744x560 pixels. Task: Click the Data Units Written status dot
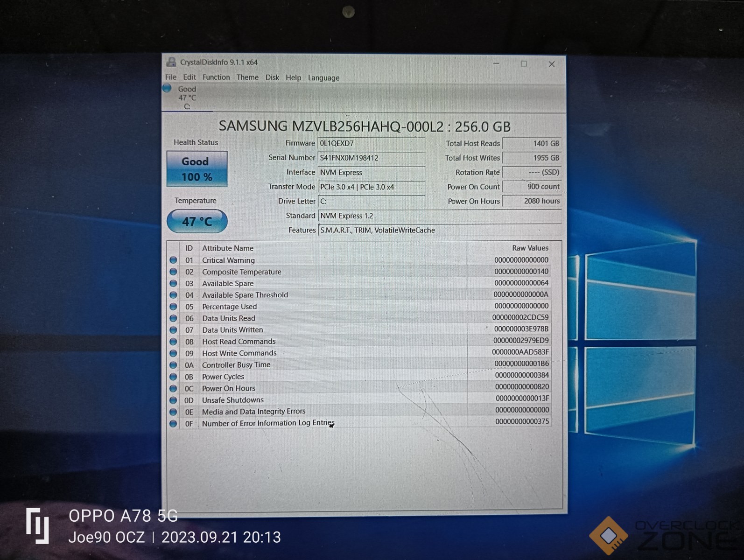173,330
